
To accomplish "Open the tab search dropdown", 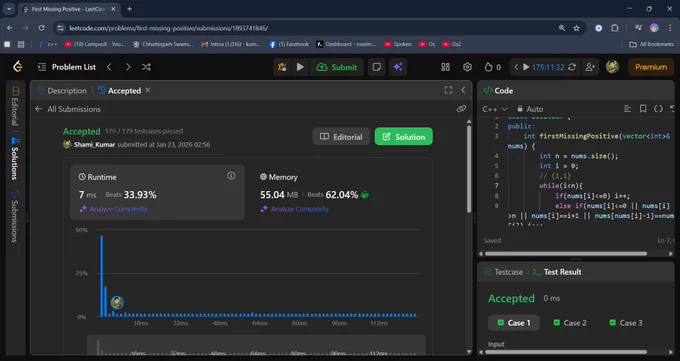I will [x=9, y=9].
